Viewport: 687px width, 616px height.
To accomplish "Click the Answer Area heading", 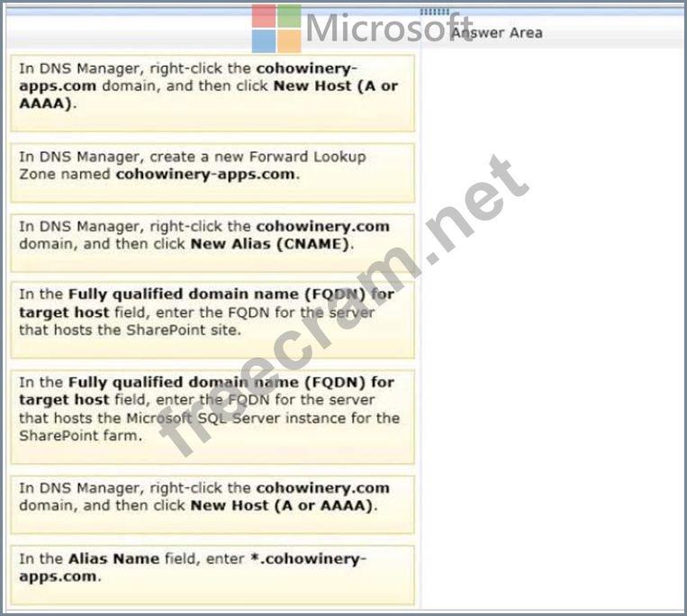I will [x=497, y=32].
